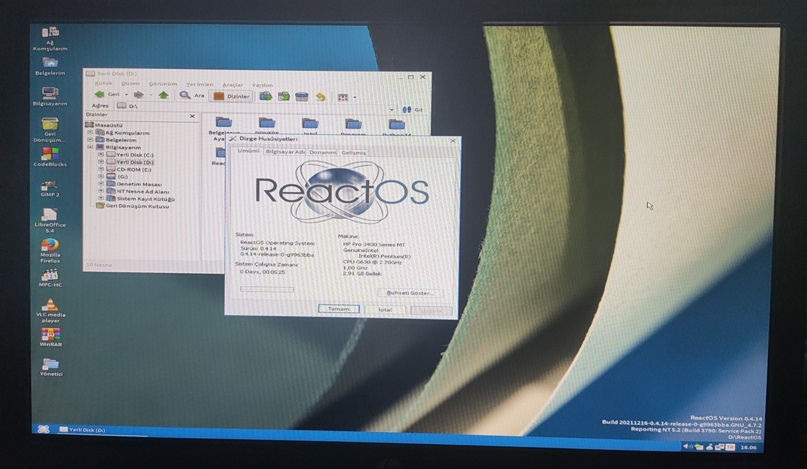Expand Belgelerim tree node

tap(90, 140)
